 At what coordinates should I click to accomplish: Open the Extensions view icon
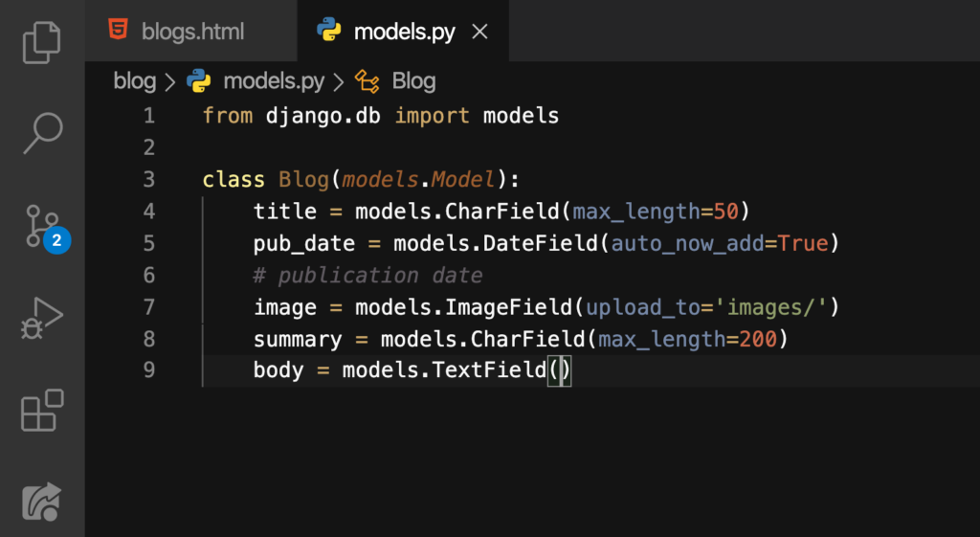[42, 410]
